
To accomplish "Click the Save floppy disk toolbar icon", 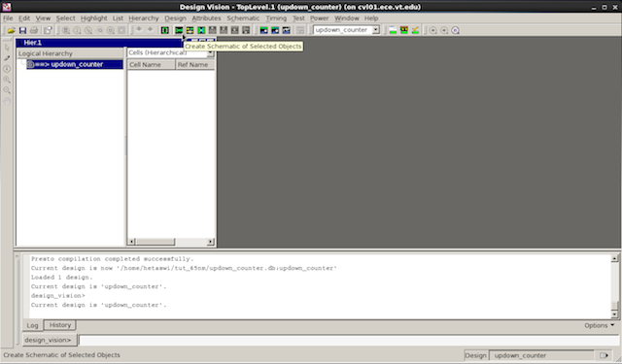I will tap(22, 30).
